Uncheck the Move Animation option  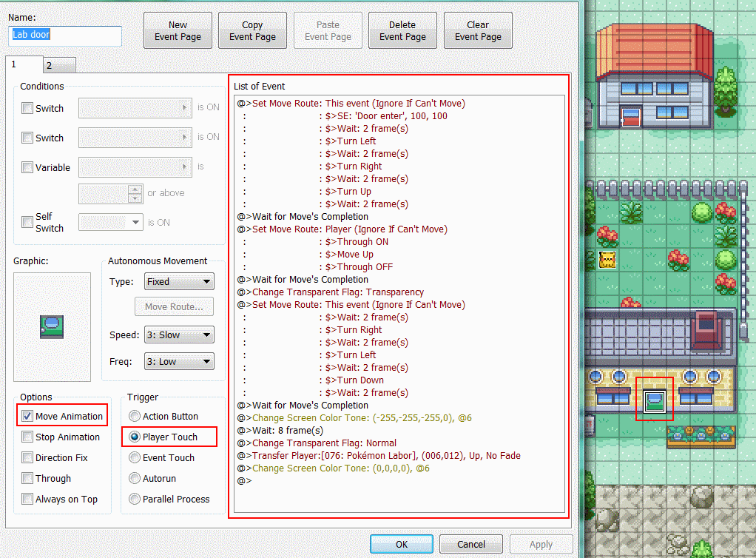point(27,416)
